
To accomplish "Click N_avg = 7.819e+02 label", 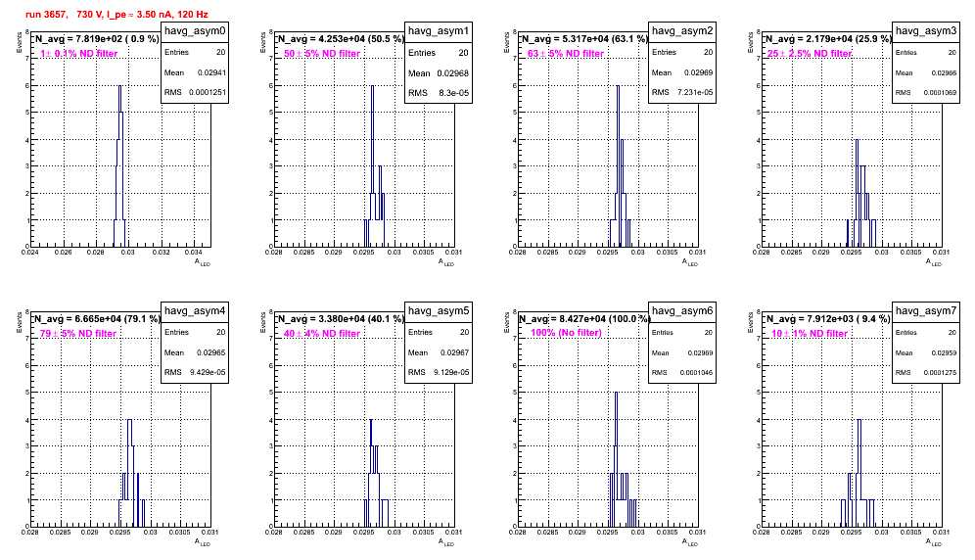I will [96, 39].
